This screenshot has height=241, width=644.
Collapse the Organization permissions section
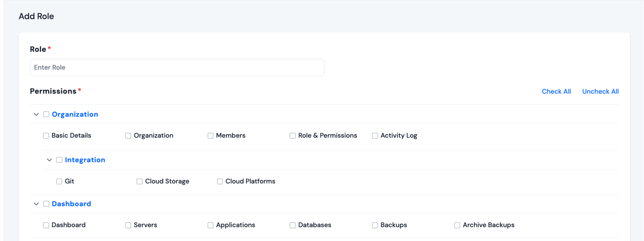36,114
